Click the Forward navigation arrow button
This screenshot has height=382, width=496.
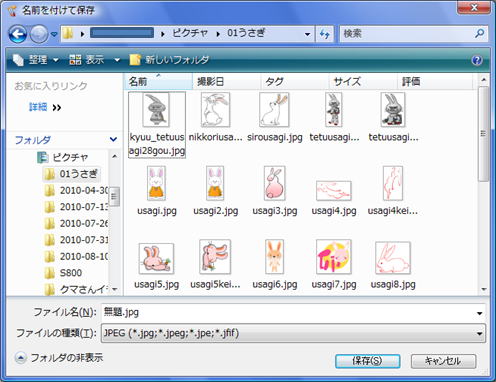[x=39, y=34]
